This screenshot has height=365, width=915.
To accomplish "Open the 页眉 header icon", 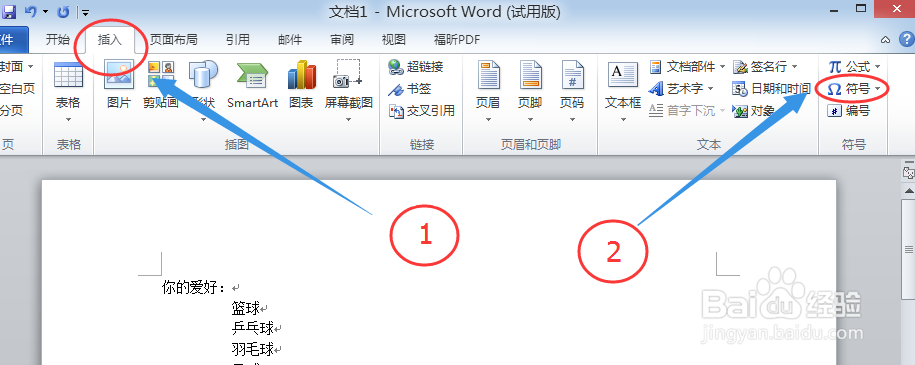I will [488, 75].
